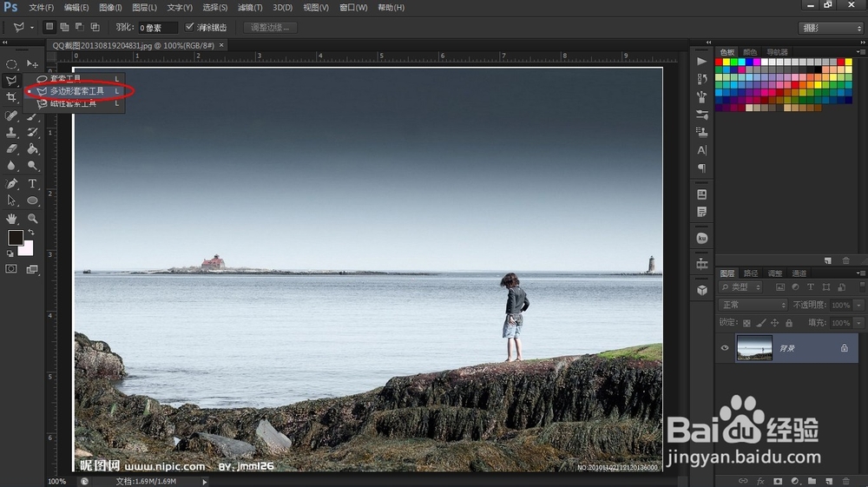Select the Zoom magnifier tool
This screenshot has width=868, height=487.
(x=33, y=219)
